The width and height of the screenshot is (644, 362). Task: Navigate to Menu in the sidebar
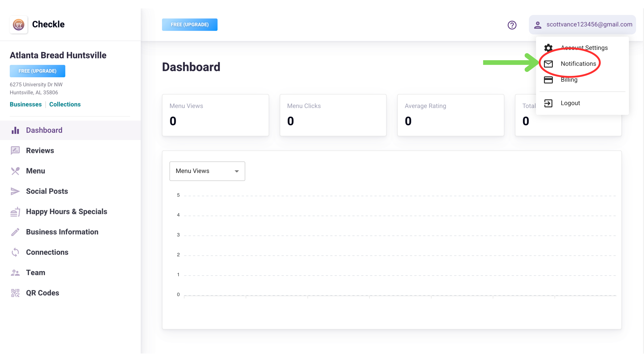pyautogui.click(x=70, y=171)
